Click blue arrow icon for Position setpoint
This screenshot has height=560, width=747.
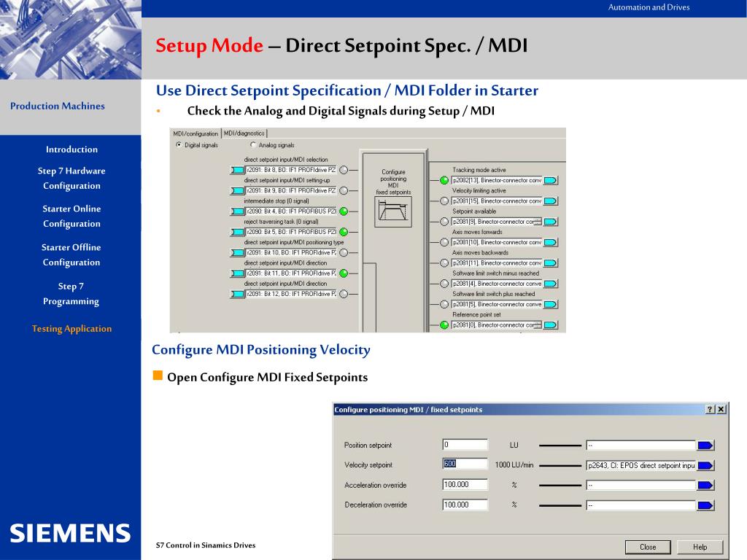point(705,446)
